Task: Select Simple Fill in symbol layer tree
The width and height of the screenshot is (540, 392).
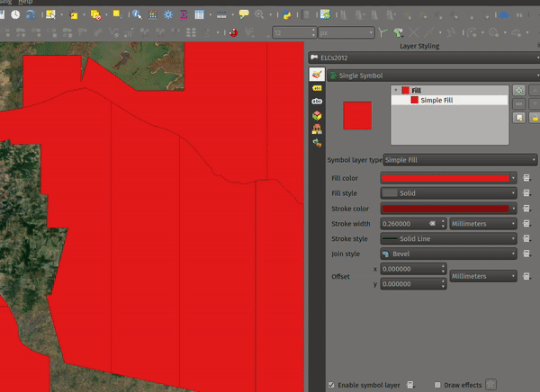Action: 436,100
